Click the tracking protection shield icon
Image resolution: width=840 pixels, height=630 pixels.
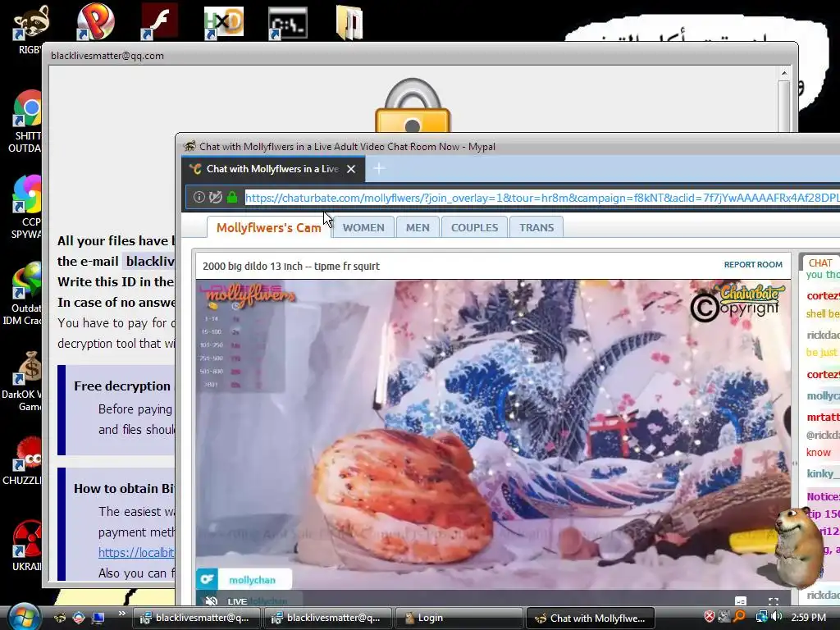tap(216, 197)
